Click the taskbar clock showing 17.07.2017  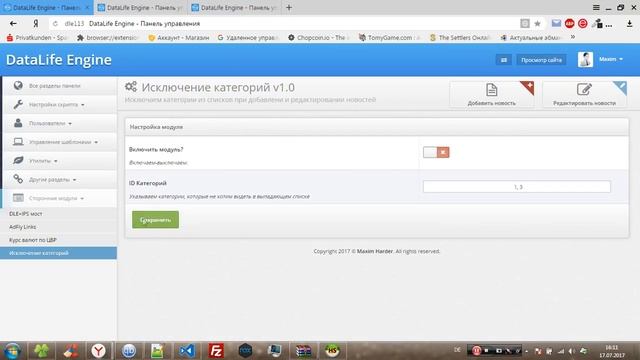611,351
